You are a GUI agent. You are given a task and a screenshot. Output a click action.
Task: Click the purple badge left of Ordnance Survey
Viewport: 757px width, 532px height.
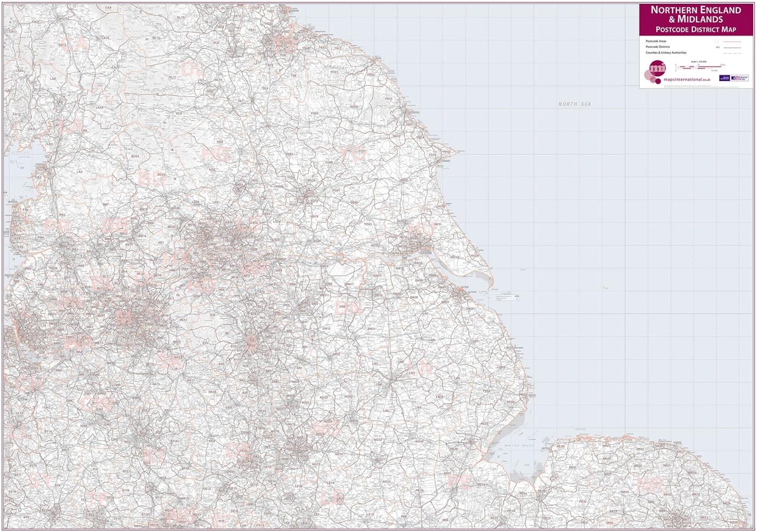tap(725, 78)
